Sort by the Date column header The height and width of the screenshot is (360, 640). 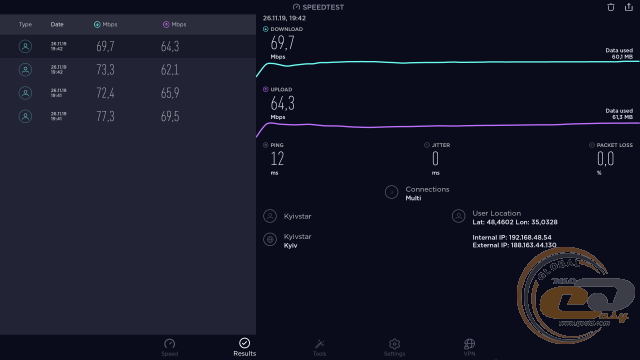pyautogui.click(x=57, y=24)
